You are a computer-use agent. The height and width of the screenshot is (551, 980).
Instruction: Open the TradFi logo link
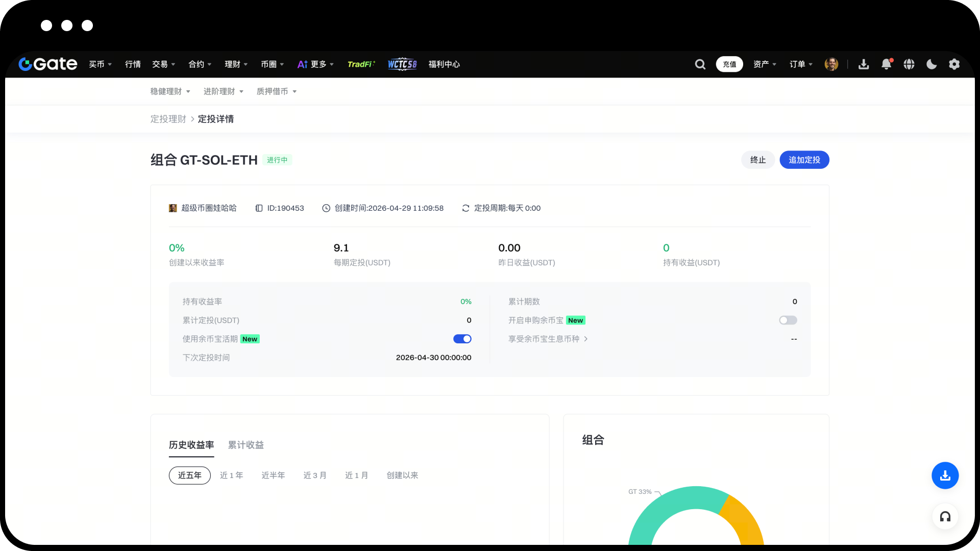coord(361,64)
